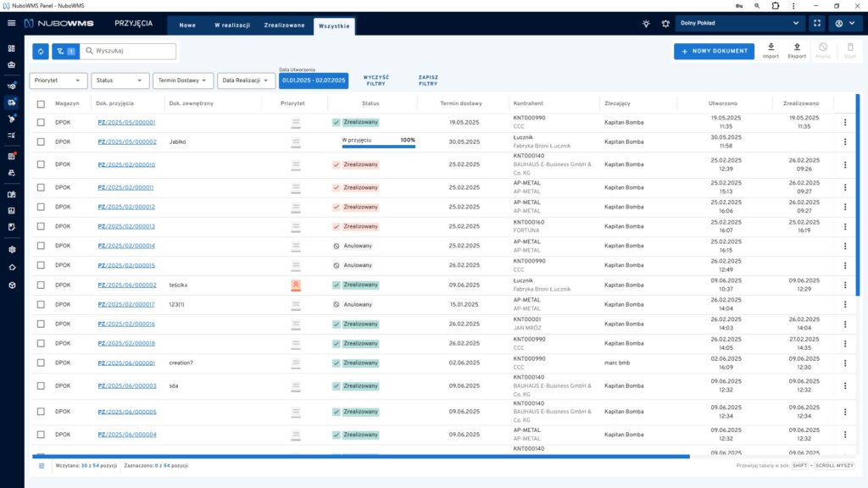The width and height of the screenshot is (868, 488).
Task: Open three-dot menu for PZ/2025/05/000001 row
Action: (x=844, y=123)
